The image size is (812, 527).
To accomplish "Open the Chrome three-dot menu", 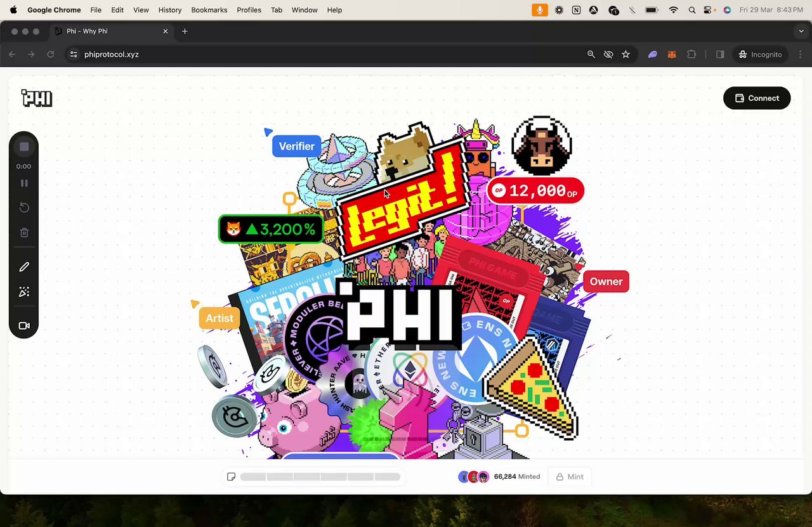I will (801, 55).
